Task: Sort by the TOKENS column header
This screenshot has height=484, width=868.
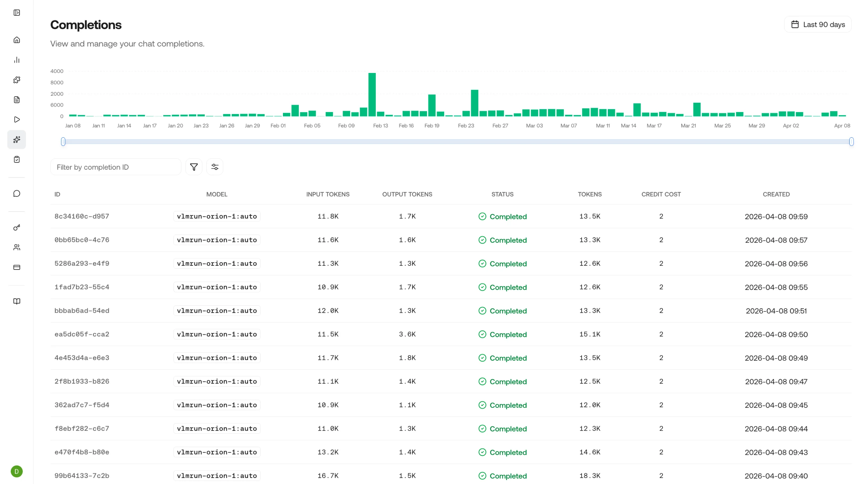Action: (590, 195)
